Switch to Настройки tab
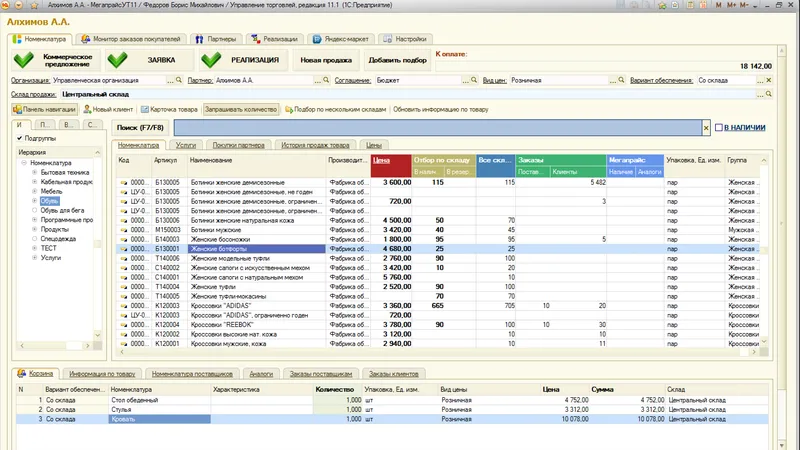Screen dimensions: 800x450 [x=405, y=39]
